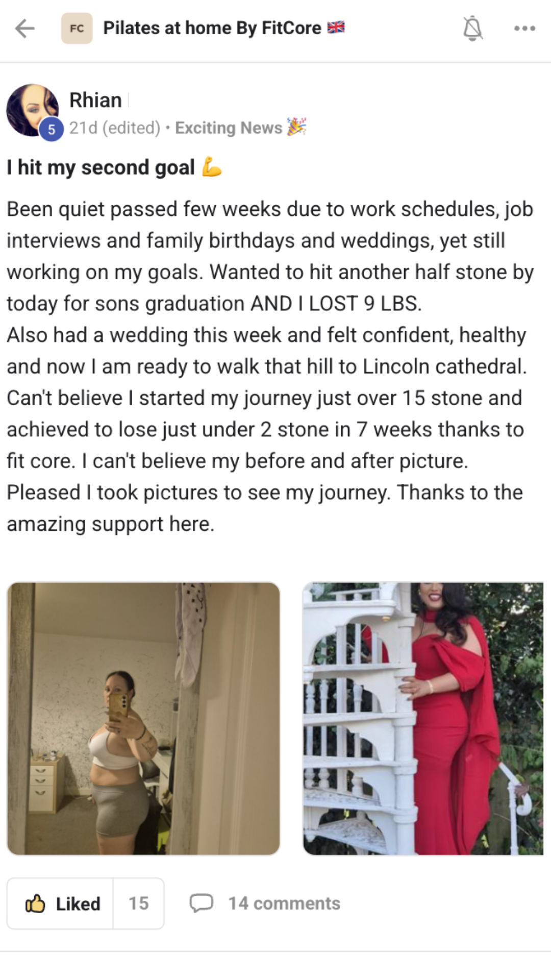Toggle the notification bell icon
Image resolution: width=551 pixels, height=980 pixels.
click(x=472, y=29)
